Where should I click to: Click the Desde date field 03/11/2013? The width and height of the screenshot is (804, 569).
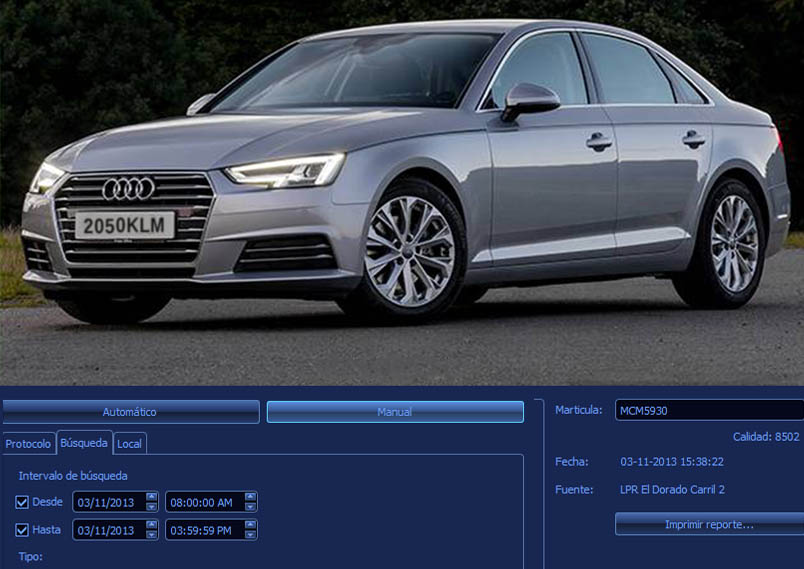108,502
